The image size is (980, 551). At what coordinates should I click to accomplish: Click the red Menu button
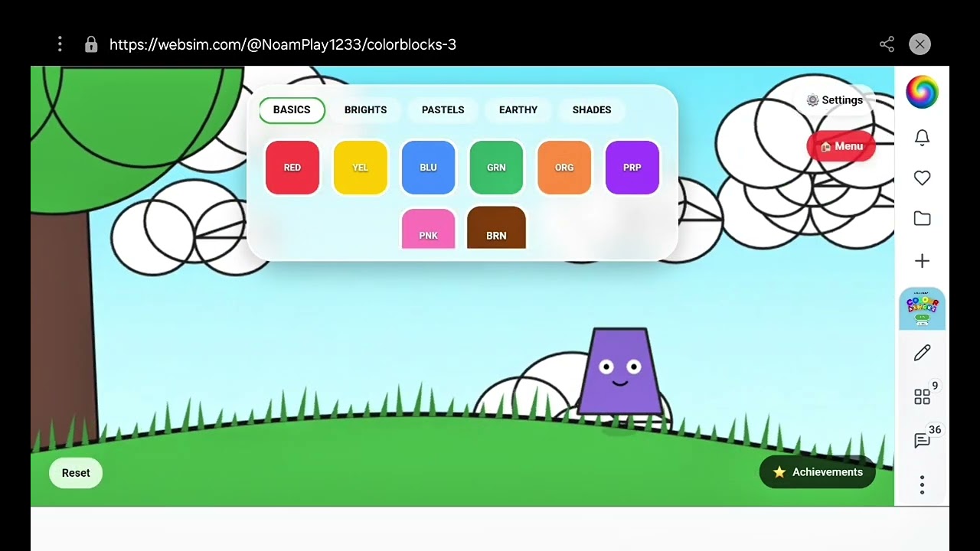(x=841, y=146)
